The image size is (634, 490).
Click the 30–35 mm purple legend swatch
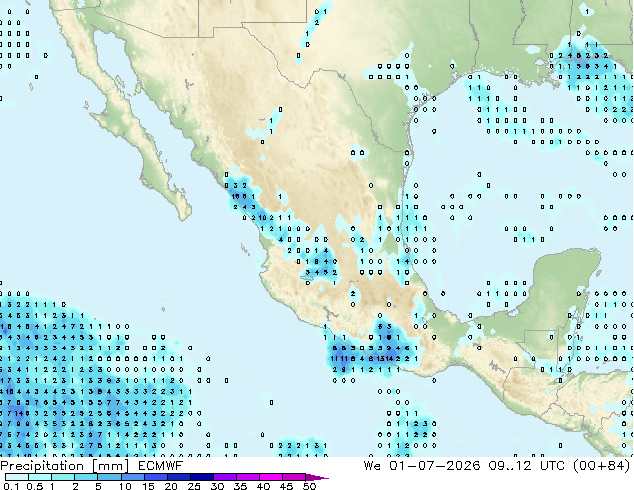[x=224, y=477]
